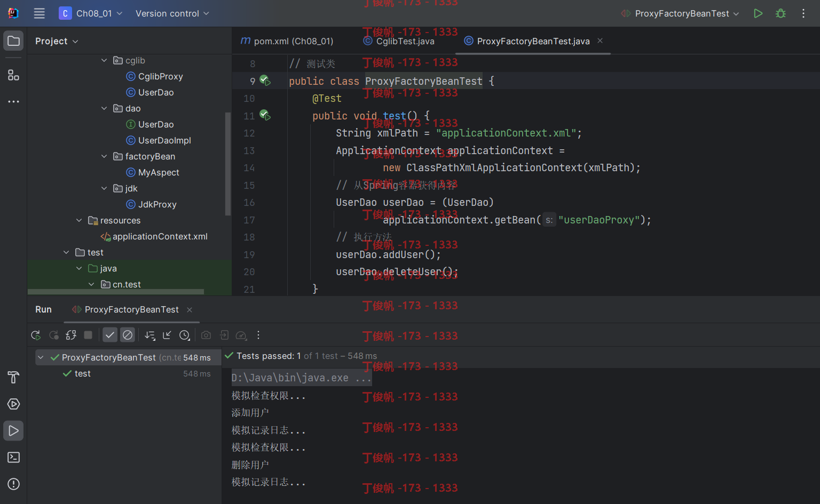Click the IntelliJ IDEA logo icon
Screen dimensions: 820x504
pyautogui.click(x=13, y=13)
